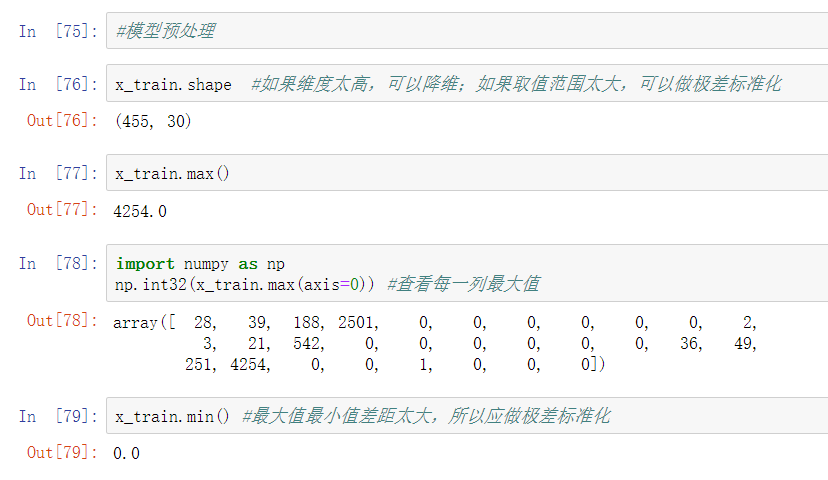The height and width of the screenshot is (480, 828).
Task: Click the np.int32(x_train.max(axis=0)) code line
Action: click(245, 285)
